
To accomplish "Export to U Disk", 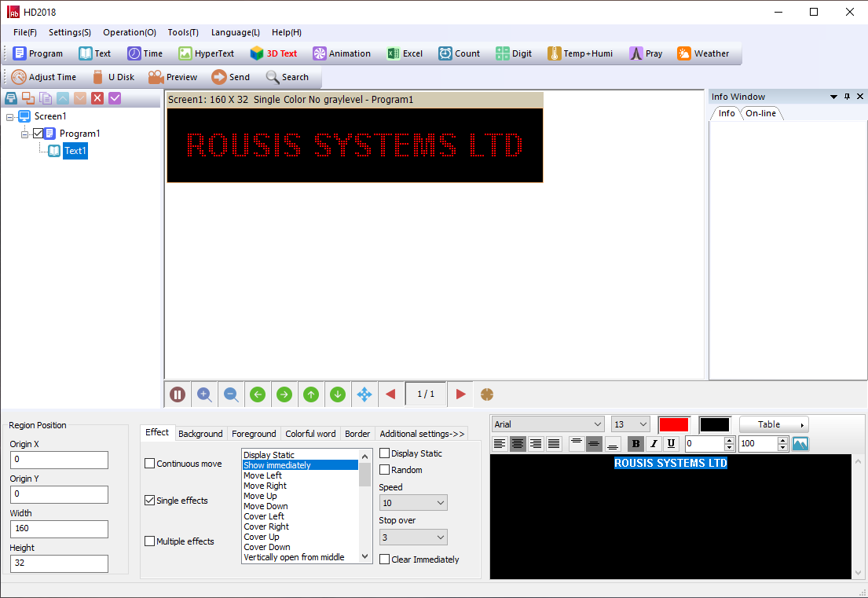I will pos(113,77).
